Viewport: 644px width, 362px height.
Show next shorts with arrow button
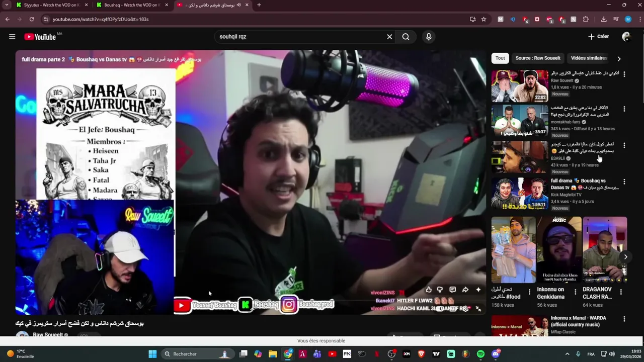pyautogui.click(x=625, y=257)
